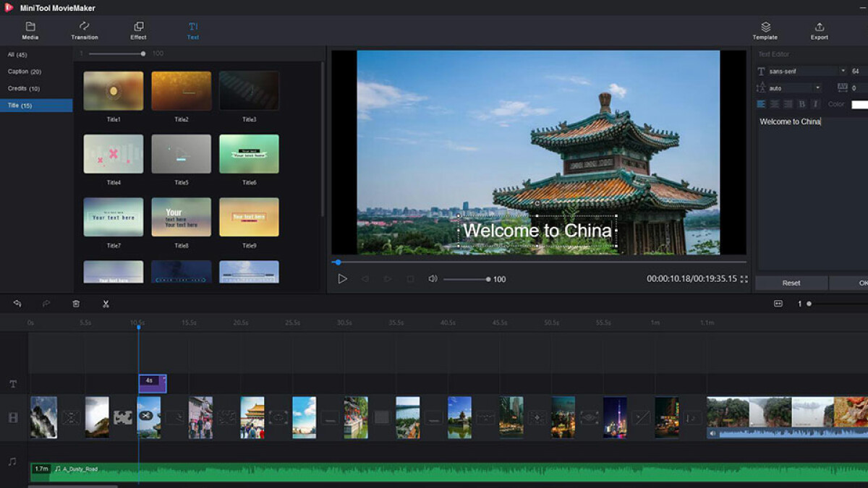Click the white text Color swatch
868x488 pixels.
click(x=858, y=103)
